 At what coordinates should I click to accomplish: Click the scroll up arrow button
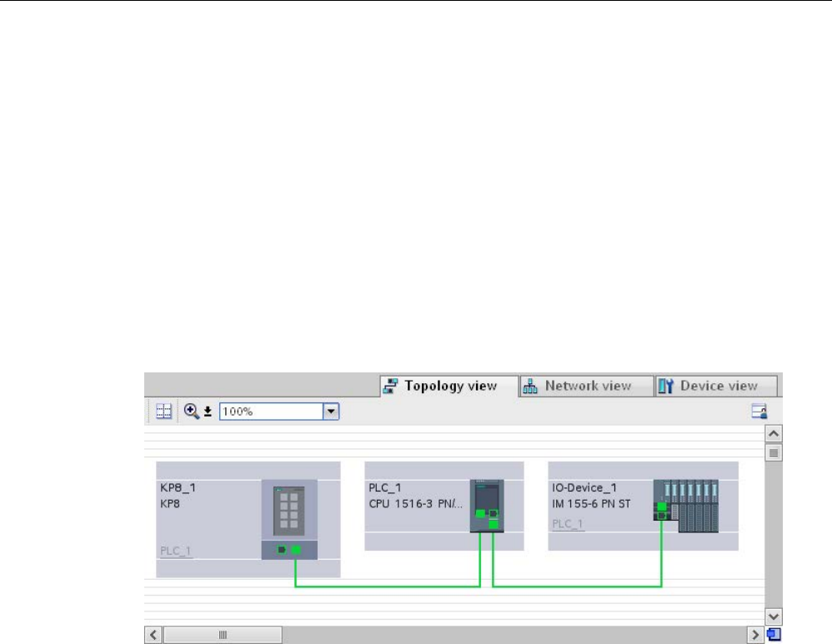774,434
